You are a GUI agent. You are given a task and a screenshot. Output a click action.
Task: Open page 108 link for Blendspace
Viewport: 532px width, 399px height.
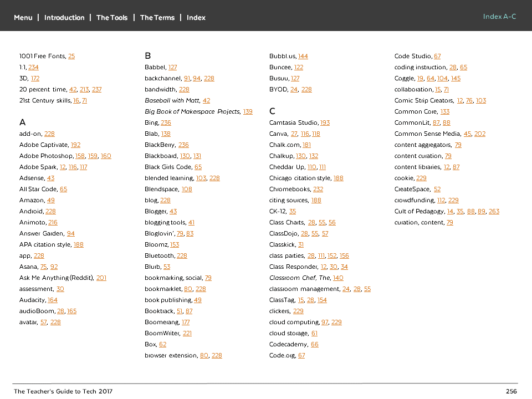tap(187, 190)
